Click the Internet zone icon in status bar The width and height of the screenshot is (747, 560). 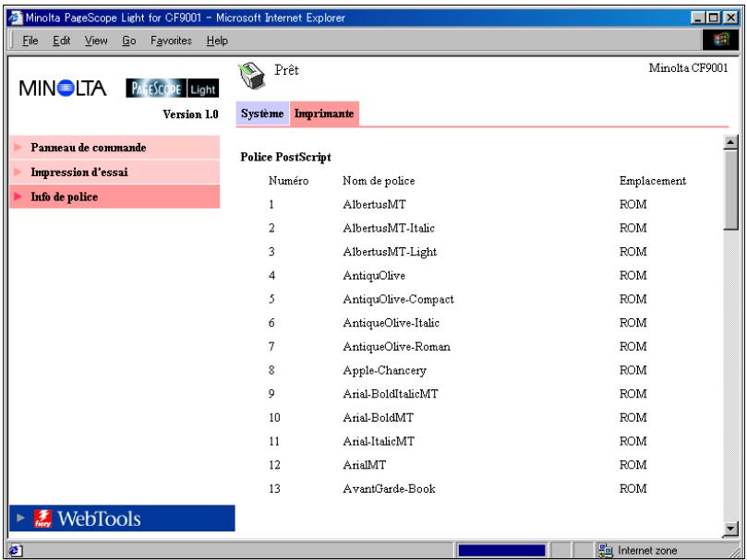[x=605, y=551]
